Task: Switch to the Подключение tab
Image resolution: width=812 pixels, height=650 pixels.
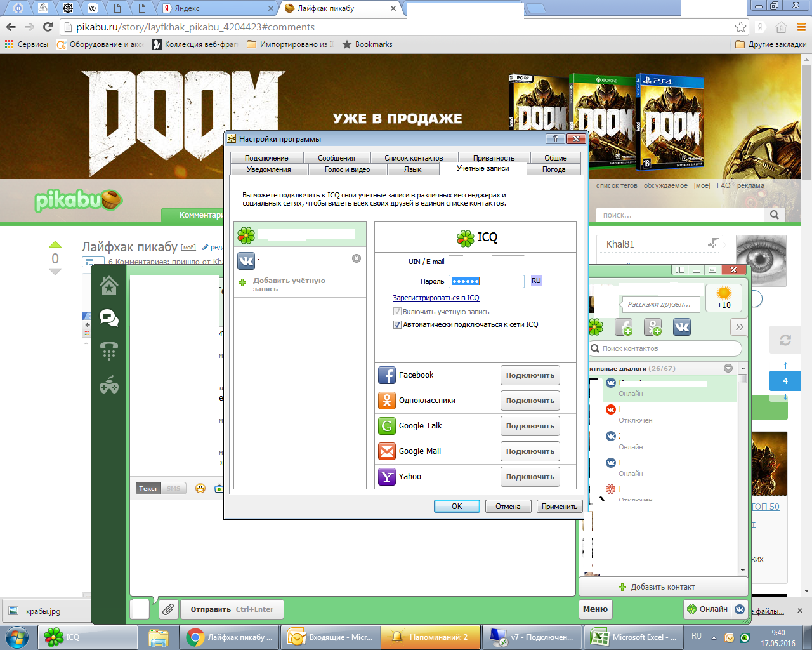Action: 266,158
